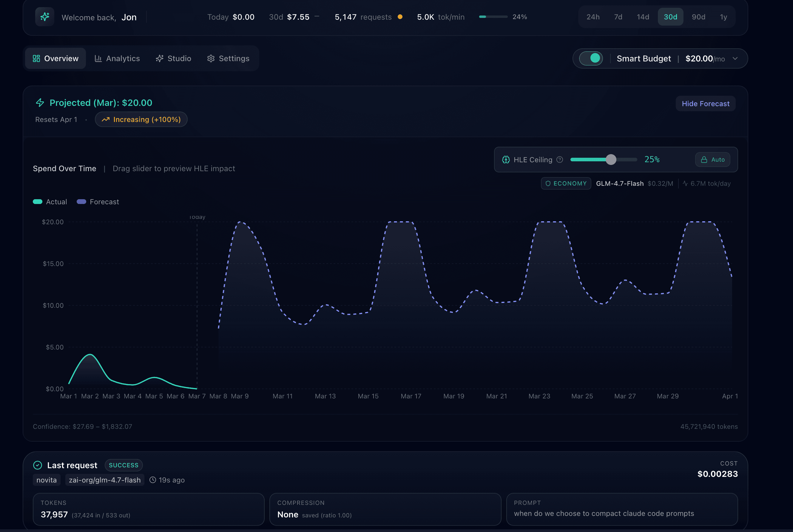The width and height of the screenshot is (793, 532).
Task: Click the grid icon on the Overview tab
Action: [37, 58]
